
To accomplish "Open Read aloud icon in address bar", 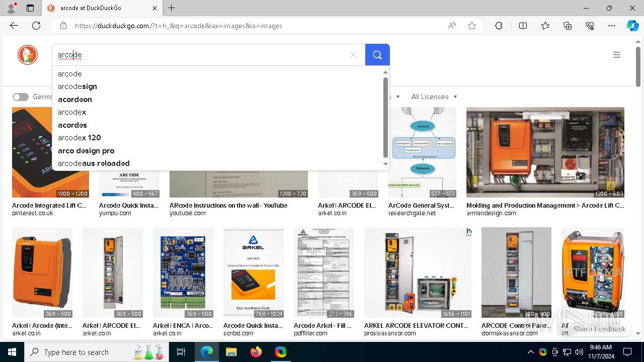I will (452, 26).
